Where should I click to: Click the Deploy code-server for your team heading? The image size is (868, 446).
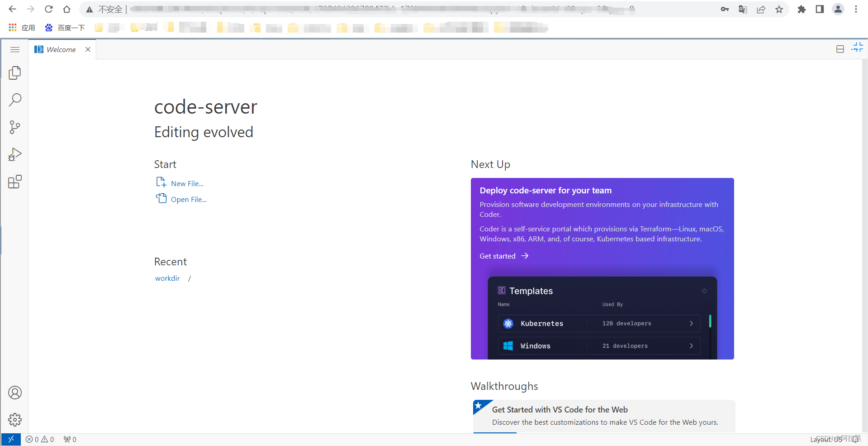click(x=545, y=191)
